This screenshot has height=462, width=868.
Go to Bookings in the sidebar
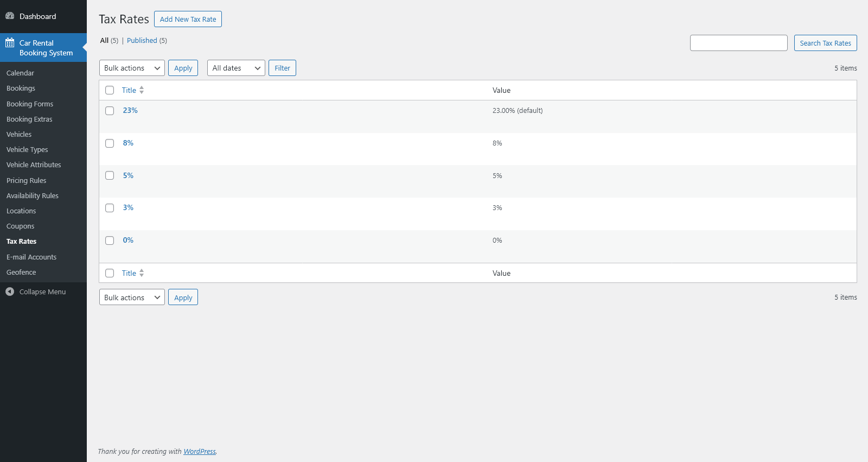click(21, 88)
